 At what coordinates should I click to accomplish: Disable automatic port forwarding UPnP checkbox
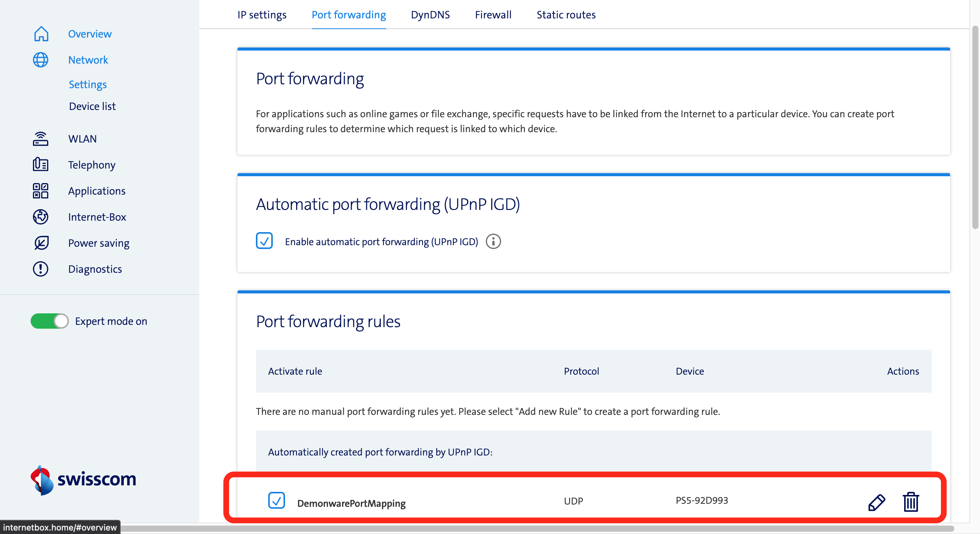(x=264, y=241)
